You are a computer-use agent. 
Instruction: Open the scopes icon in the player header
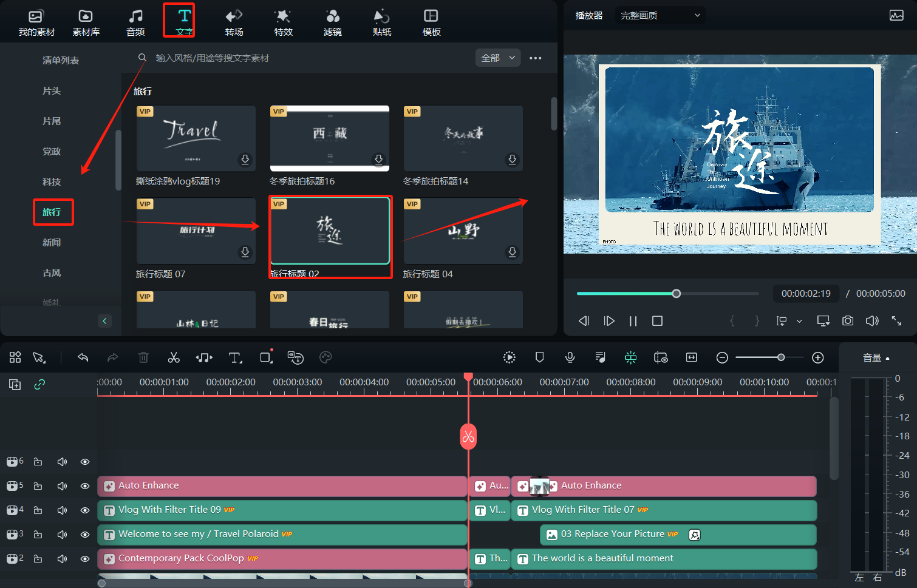tap(896, 16)
